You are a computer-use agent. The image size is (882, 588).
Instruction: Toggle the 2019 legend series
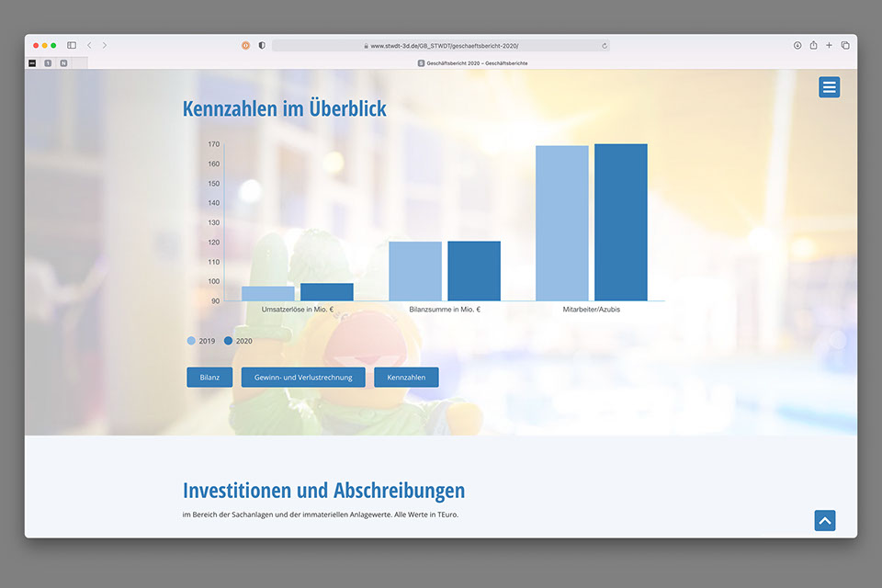[201, 341]
